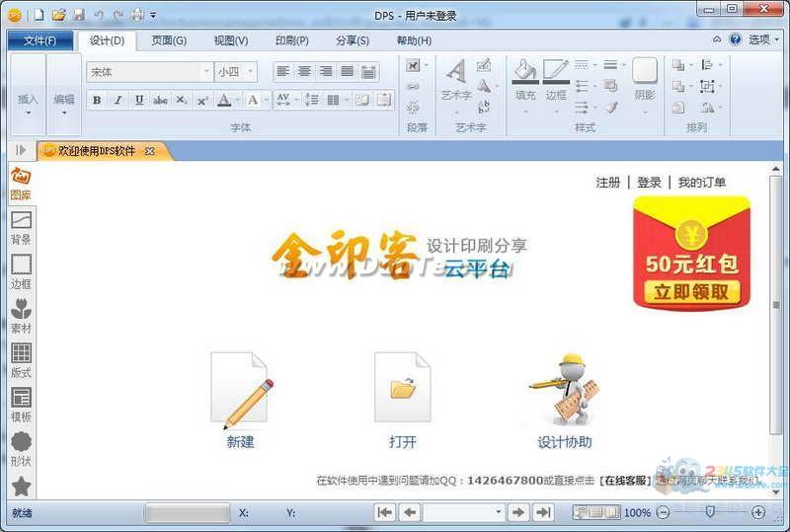The height and width of the screenshot is (532, 790).
Task: Click the 填充 fill bucket icon
Action: tap(525, 71)
